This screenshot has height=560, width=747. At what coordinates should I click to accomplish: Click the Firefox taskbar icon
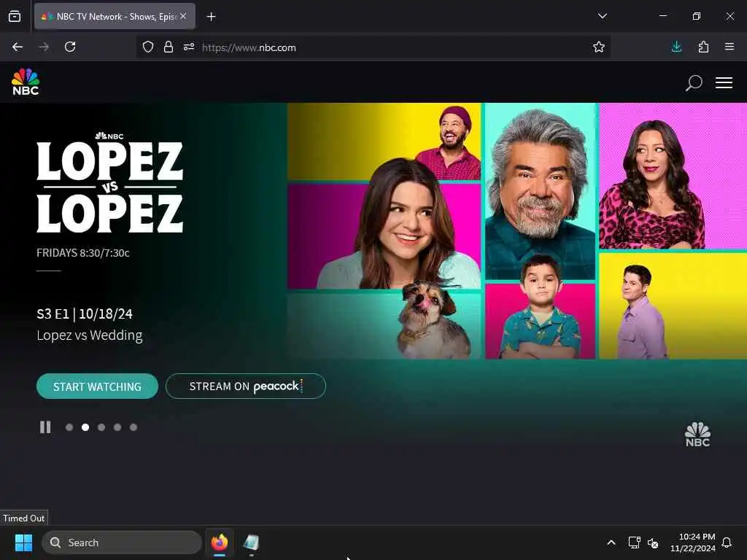click(x=220, y=542)
